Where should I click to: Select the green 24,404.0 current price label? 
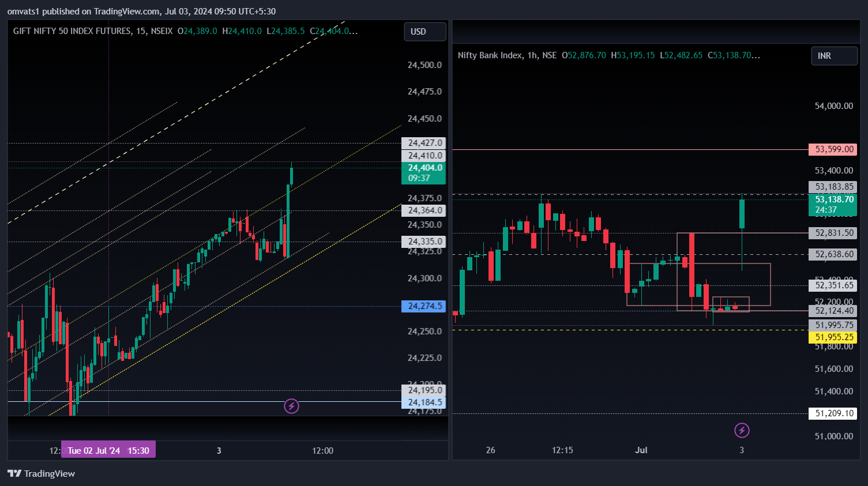[423, 173]
